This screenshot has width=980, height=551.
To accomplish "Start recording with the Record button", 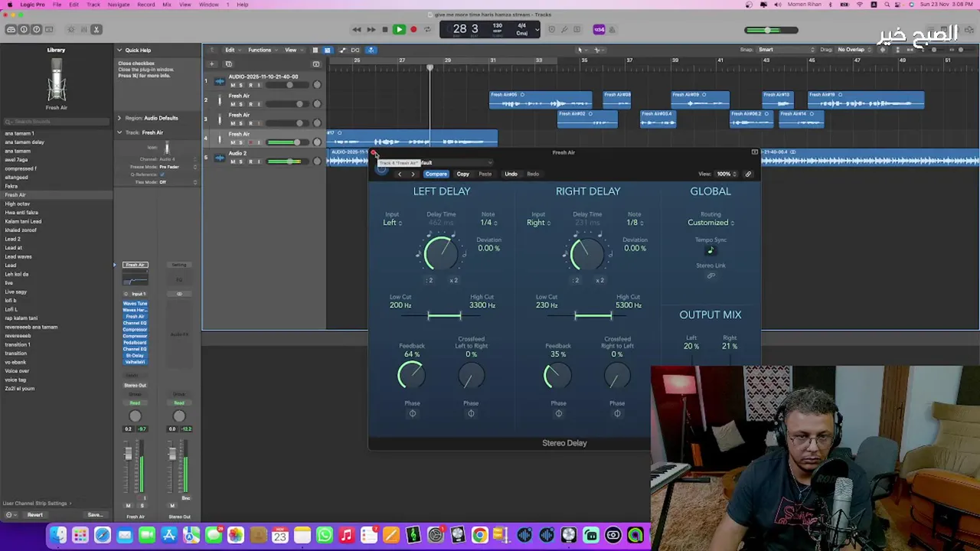I will point(413,29).
